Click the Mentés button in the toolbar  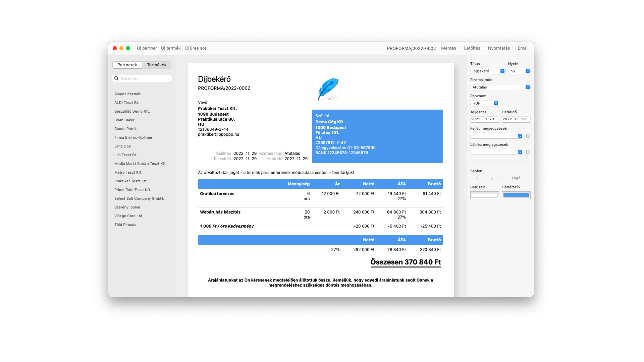click(448, 48)
